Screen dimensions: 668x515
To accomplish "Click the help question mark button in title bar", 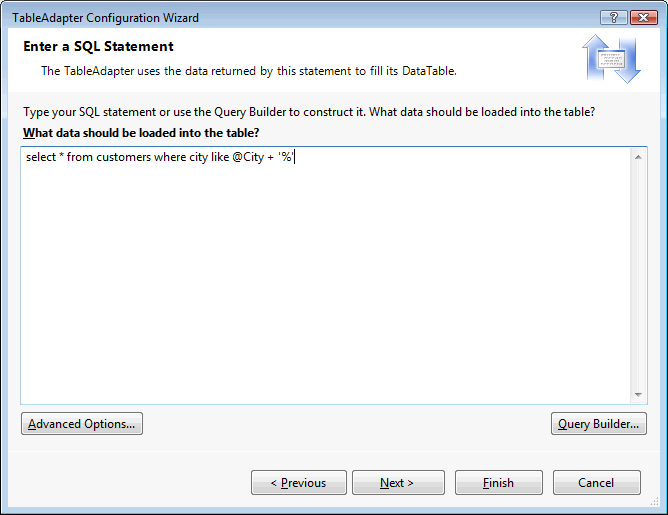I will [x=612, y=18].
